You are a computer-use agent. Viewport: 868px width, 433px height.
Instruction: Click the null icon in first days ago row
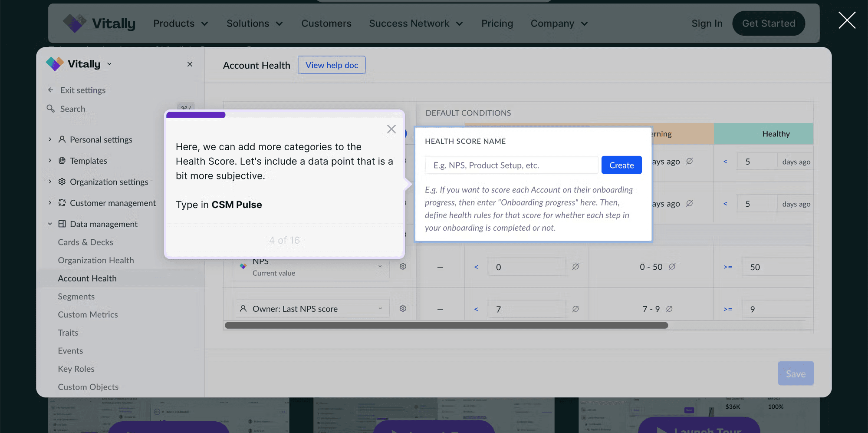click(x=689, y=161)
